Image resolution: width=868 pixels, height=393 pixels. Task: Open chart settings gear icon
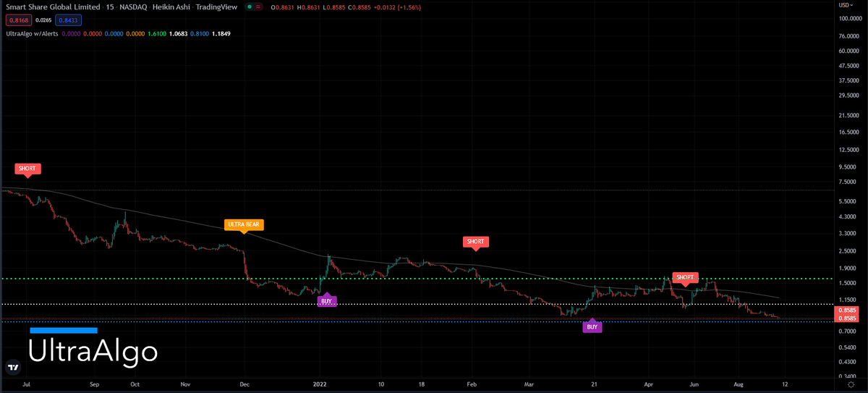(x=851, y=385)
